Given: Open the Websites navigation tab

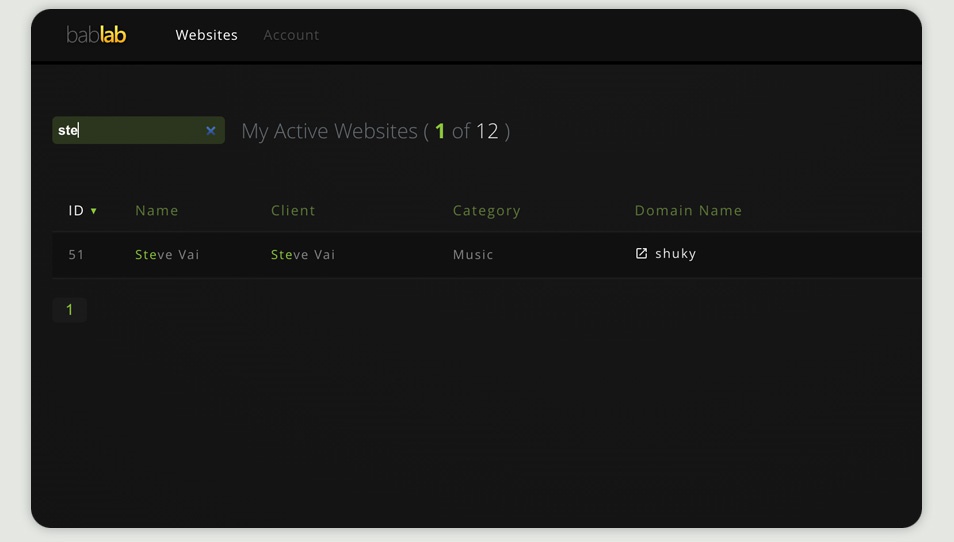Looking at the screenshot, I should [x=206, y=35].
